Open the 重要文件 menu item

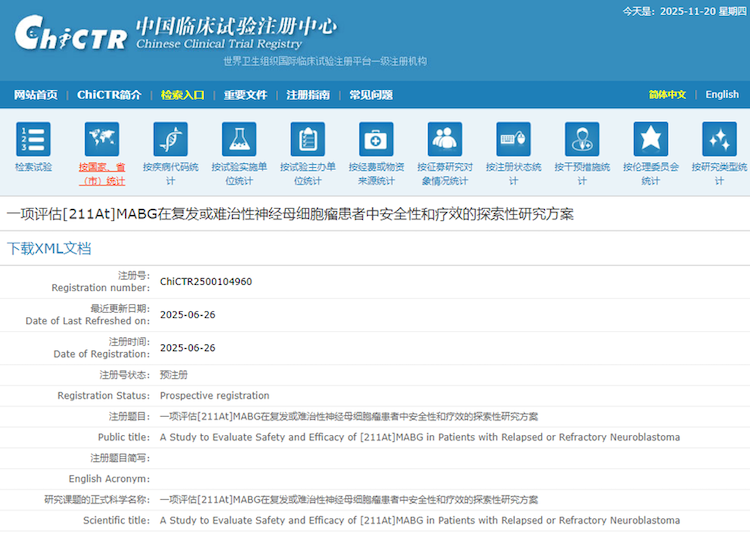click(245, 95)
